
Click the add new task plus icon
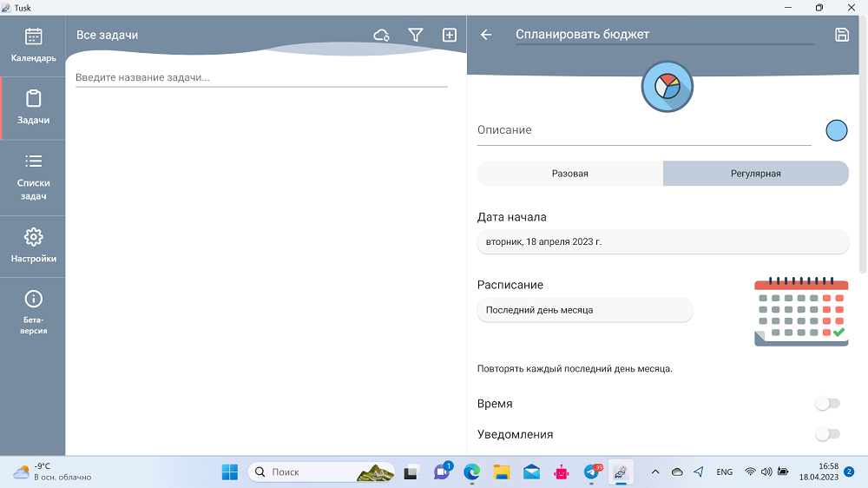(x=450, y=35)
